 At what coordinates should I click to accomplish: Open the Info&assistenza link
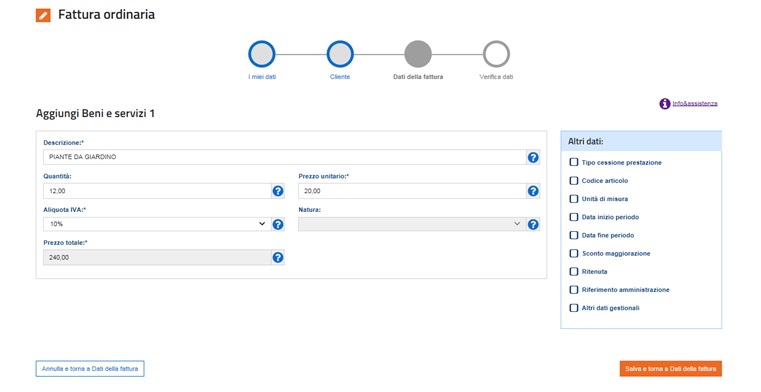[695, 103]
